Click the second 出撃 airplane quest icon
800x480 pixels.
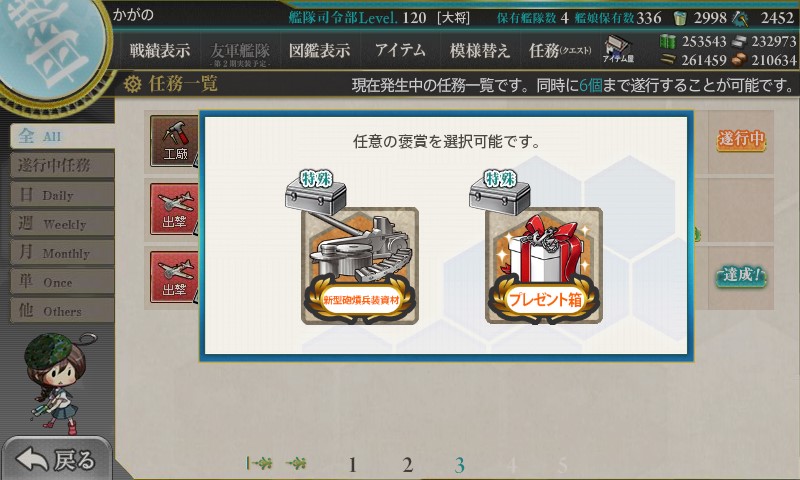174,277
